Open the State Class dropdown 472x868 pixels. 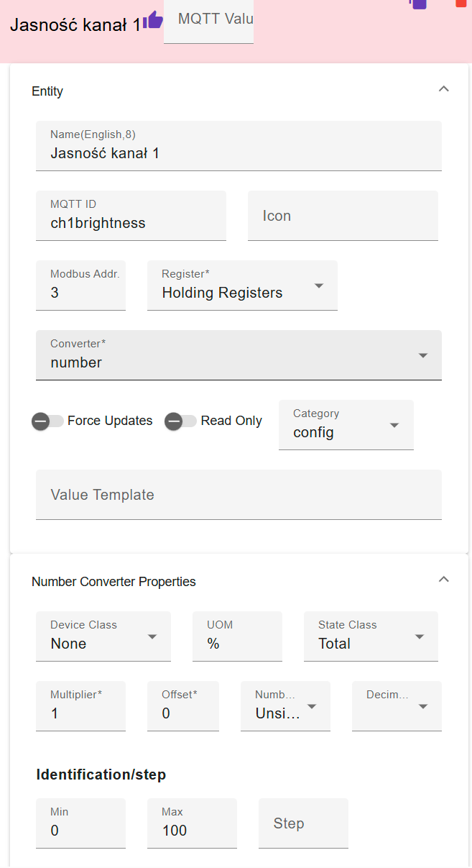pyautogui.click(x=371, y=636)
